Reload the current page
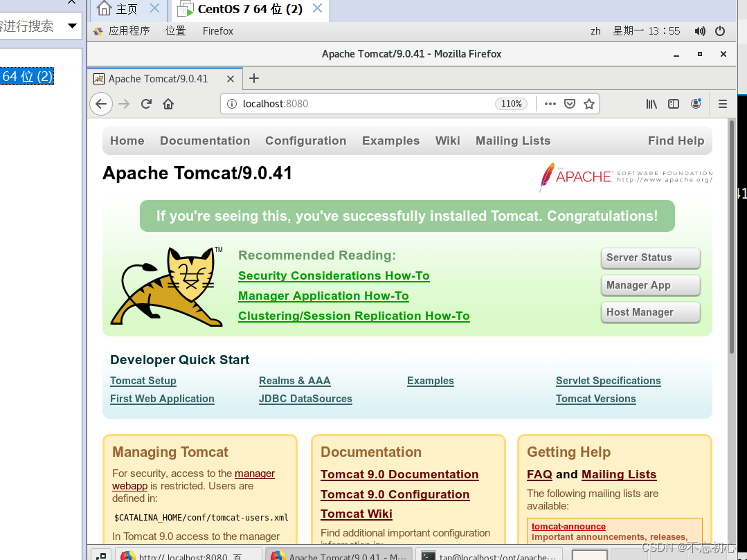The image size is (747, 560). 145,104
